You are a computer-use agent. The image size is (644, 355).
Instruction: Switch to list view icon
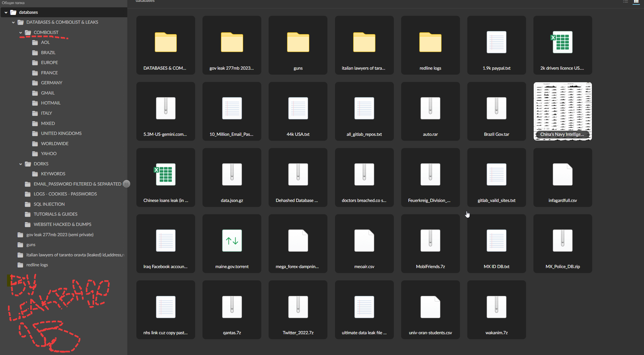tap(626, 1)
